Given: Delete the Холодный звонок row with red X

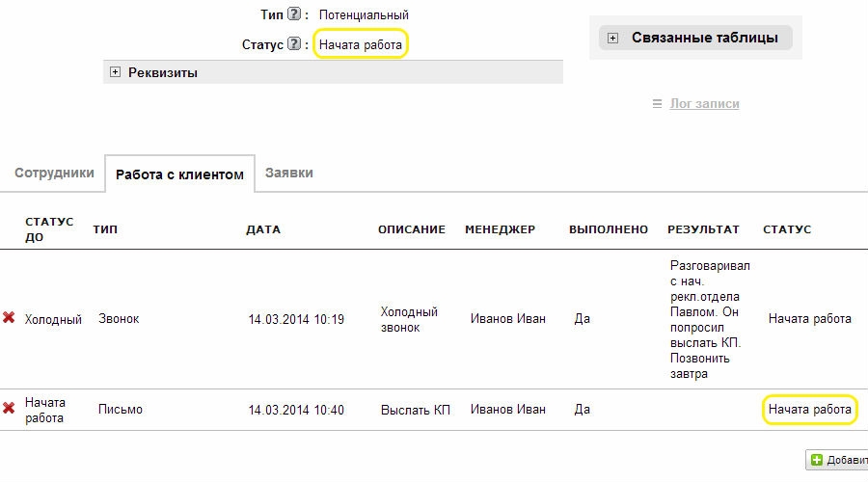Looking at the screenshot, I should pyautogui.click(x=9, y=318).
